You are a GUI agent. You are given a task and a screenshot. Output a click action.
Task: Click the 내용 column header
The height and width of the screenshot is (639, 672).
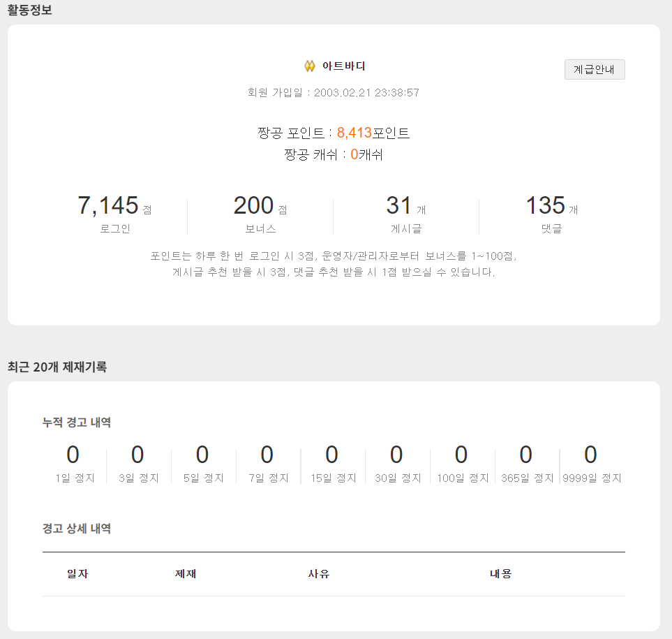[x=501, y=573]
